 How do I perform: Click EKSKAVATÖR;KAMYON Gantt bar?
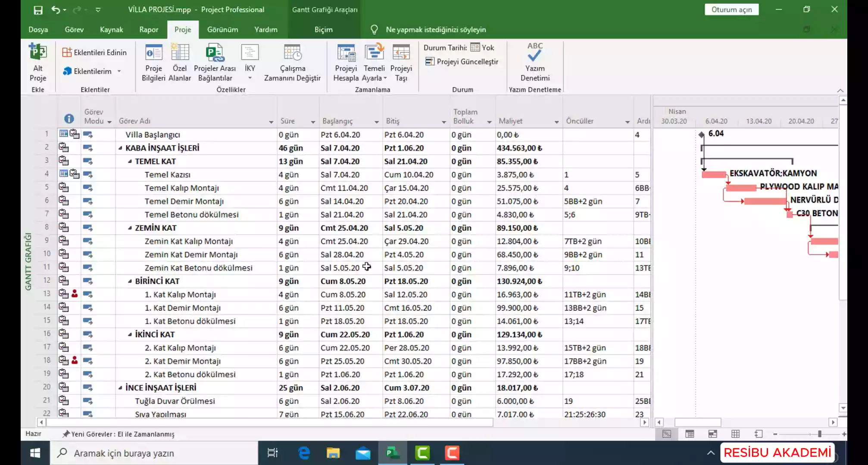pyautogui.click(x=713, y=174)
